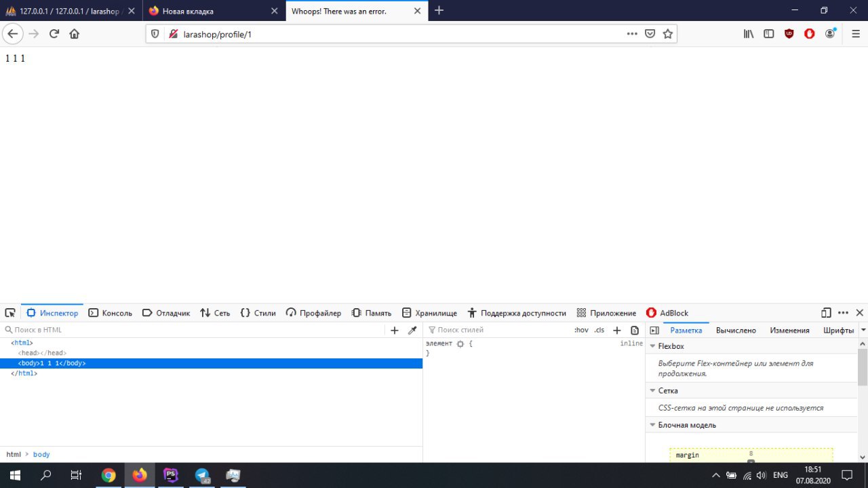This screenshot has height=488, width=868.
Task: Open the Сеть network tab
Action: 215,313
